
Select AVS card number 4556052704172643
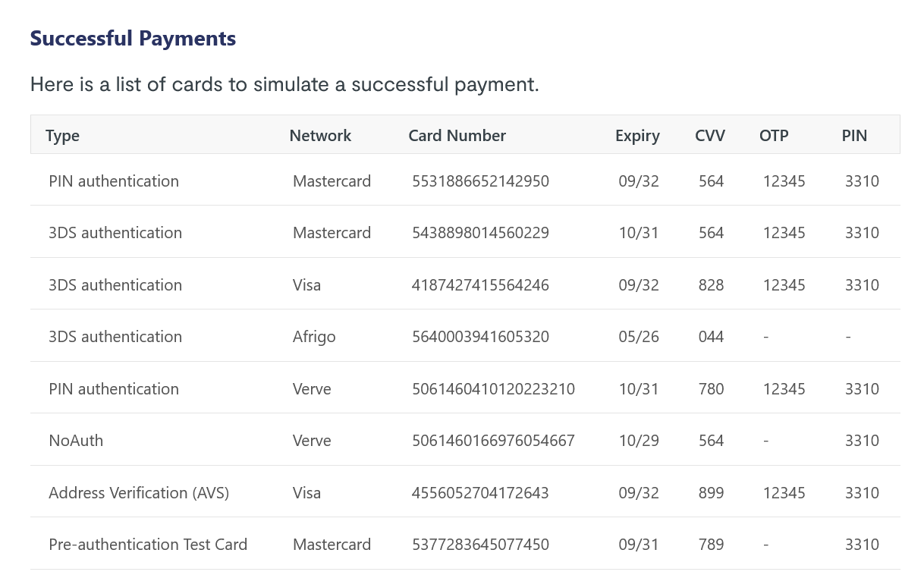(480, 493)
